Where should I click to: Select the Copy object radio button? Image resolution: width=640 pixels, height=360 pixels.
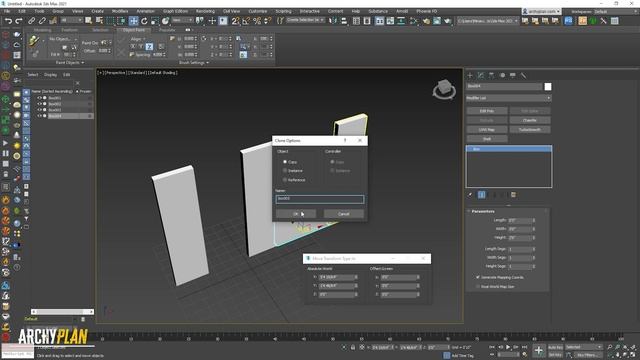tap(285, 162)
